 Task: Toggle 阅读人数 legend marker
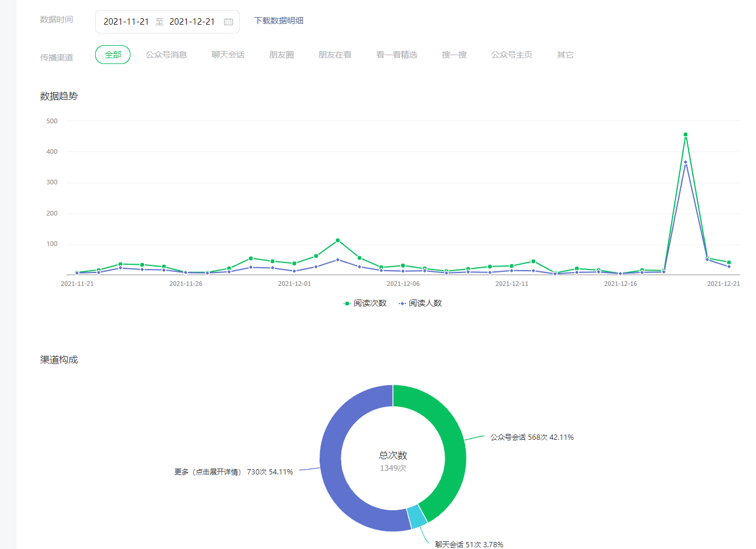402,304
